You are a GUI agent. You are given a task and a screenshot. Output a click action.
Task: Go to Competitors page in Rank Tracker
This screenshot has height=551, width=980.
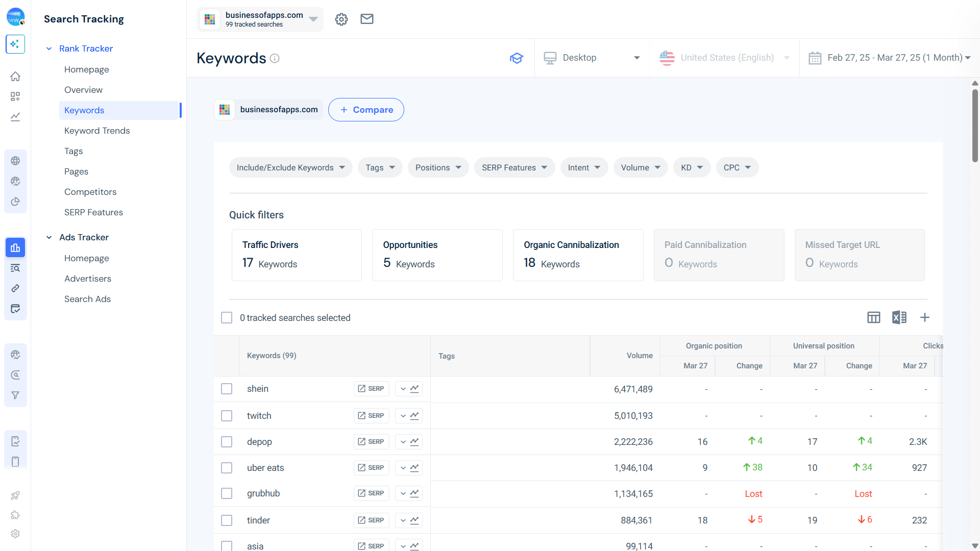coord(90,192)
